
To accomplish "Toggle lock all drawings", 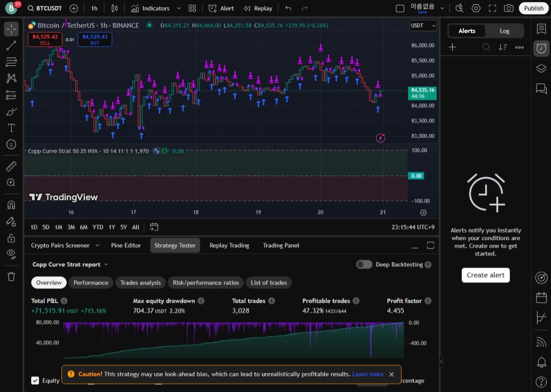I will coord(11,238).
